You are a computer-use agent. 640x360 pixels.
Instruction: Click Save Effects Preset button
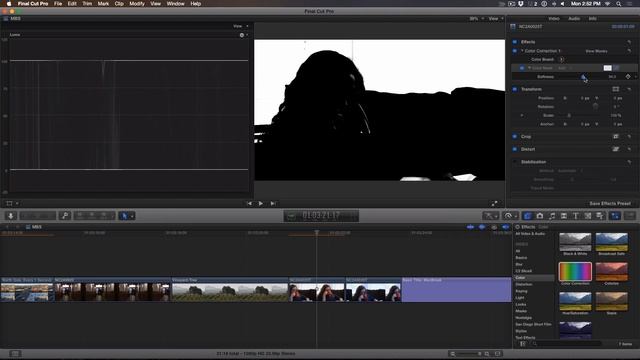click(x=610, y=203)
